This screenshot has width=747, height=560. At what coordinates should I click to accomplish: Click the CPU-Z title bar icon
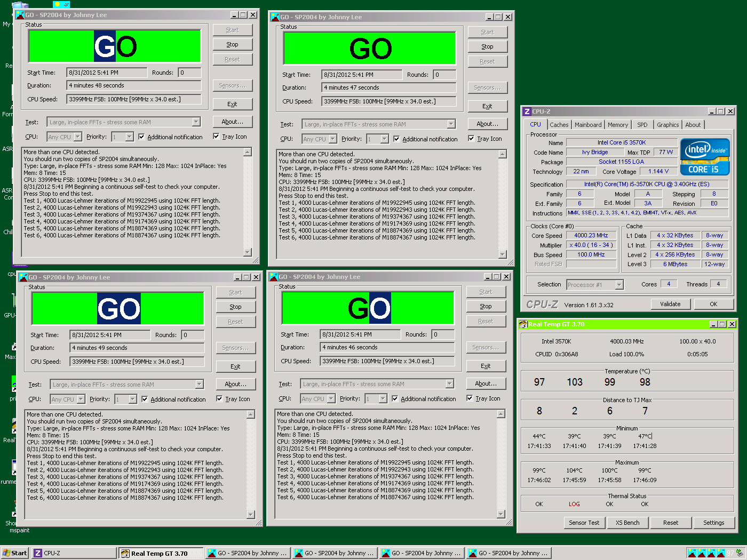click(527, 111)
